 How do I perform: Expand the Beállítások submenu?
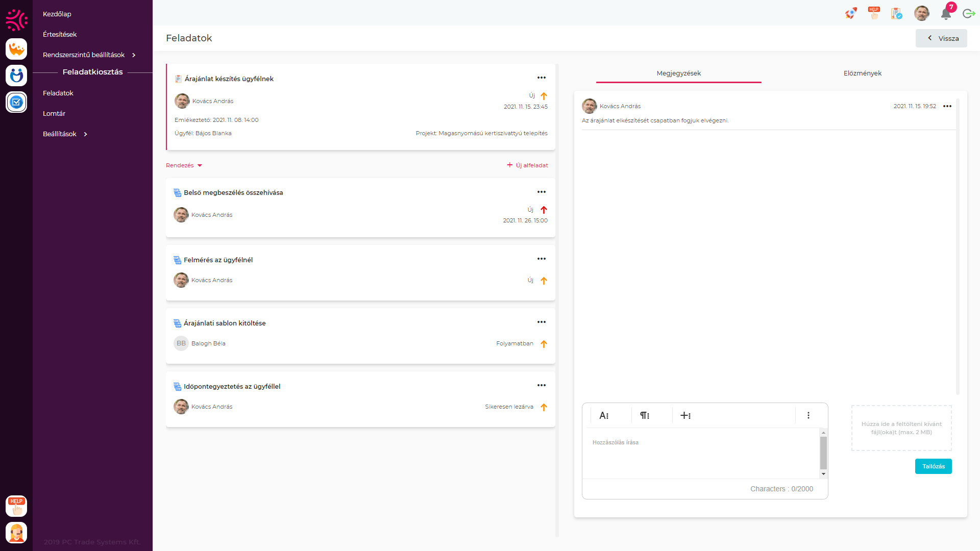[x=65, y=134]
